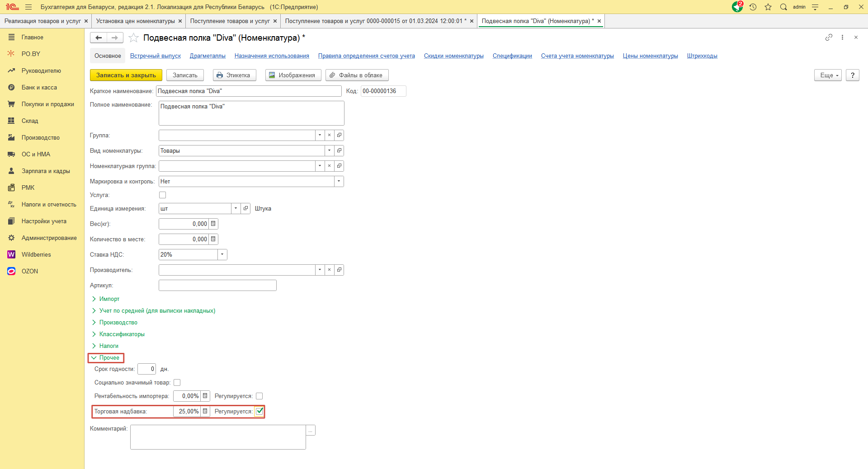868x469 pixels.
Task: Click Записать и закрыть button
Action: click(x=126, y=75)
